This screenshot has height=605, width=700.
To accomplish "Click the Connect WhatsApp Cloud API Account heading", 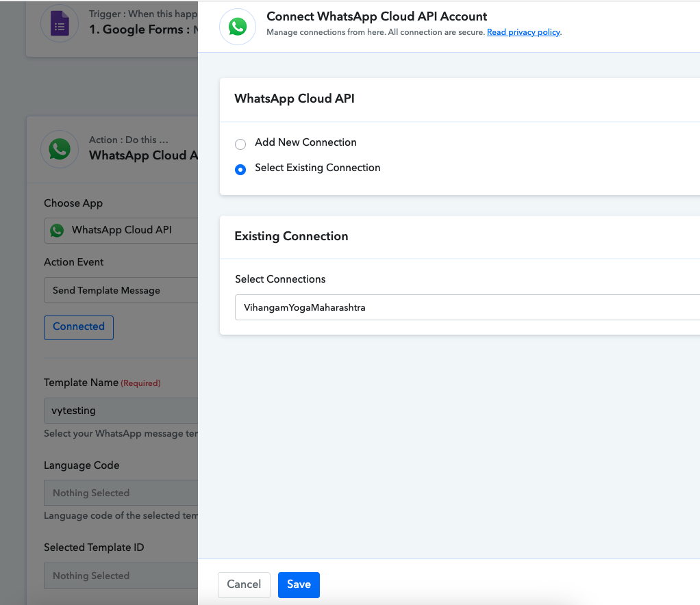I will [376, 16].
